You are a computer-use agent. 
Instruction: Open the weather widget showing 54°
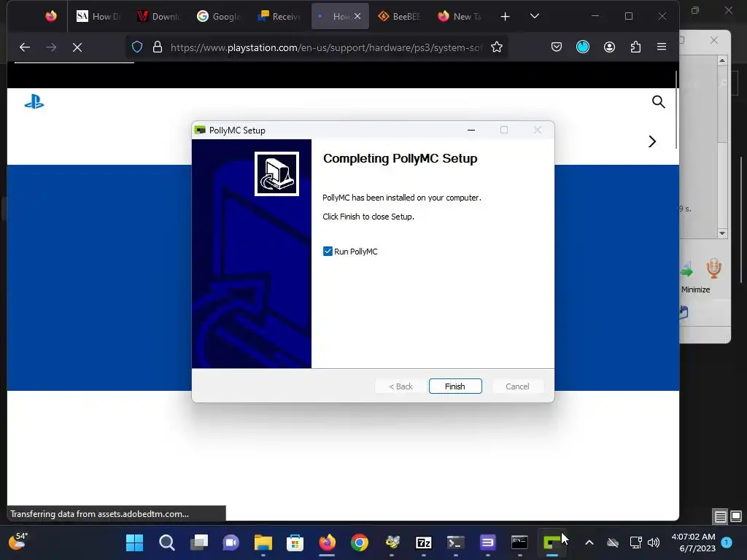coord(18,542)
